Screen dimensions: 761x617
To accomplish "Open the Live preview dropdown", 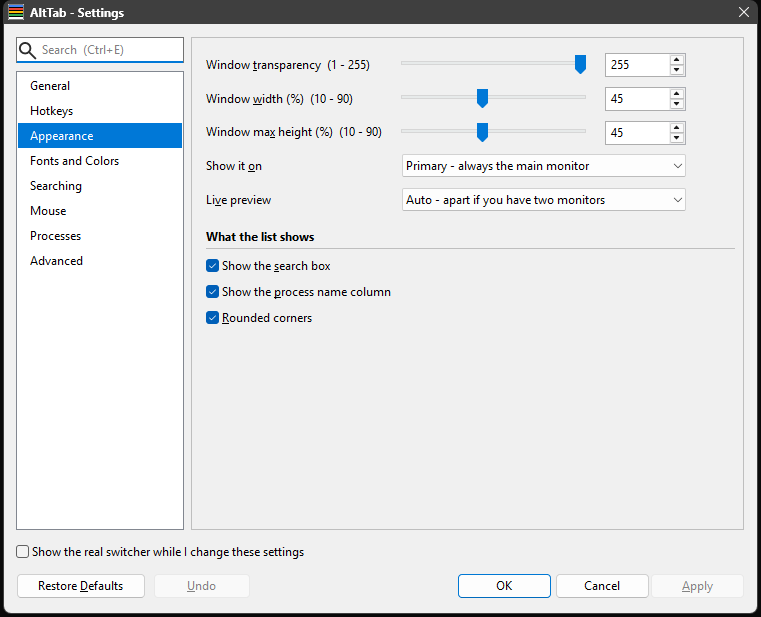I will [544, 200].
